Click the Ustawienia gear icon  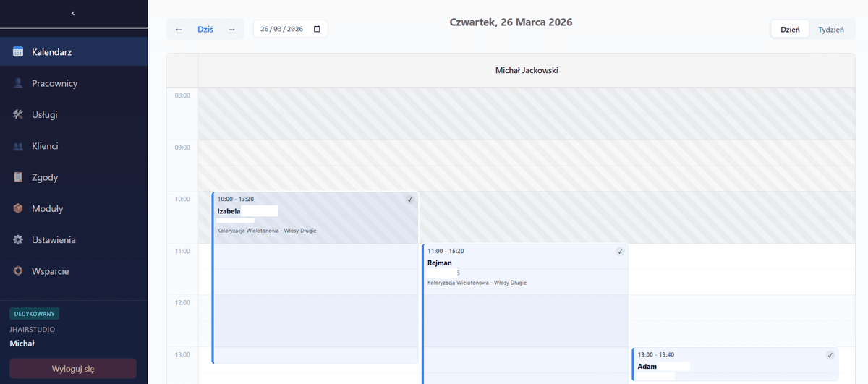tap(18, 240)
